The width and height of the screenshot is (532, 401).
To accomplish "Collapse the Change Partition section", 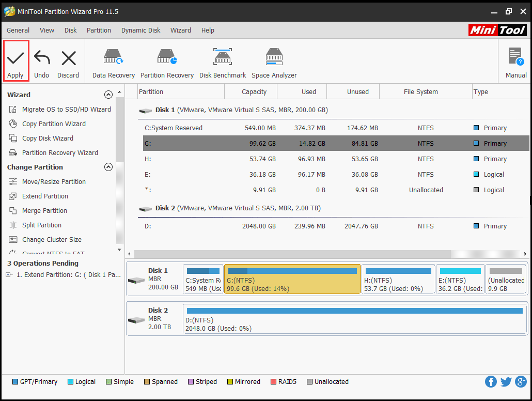I will [x=108, y=167].
